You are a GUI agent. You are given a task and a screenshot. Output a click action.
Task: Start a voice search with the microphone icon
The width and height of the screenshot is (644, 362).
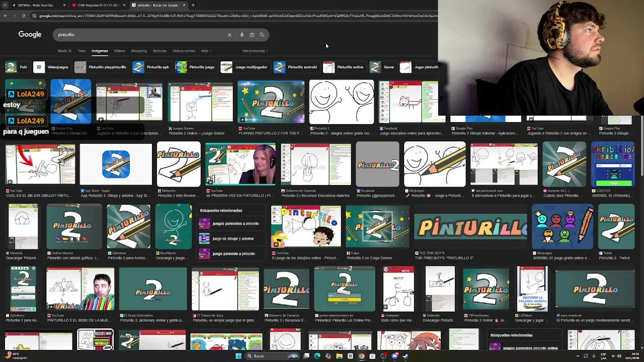click(242, 35)
